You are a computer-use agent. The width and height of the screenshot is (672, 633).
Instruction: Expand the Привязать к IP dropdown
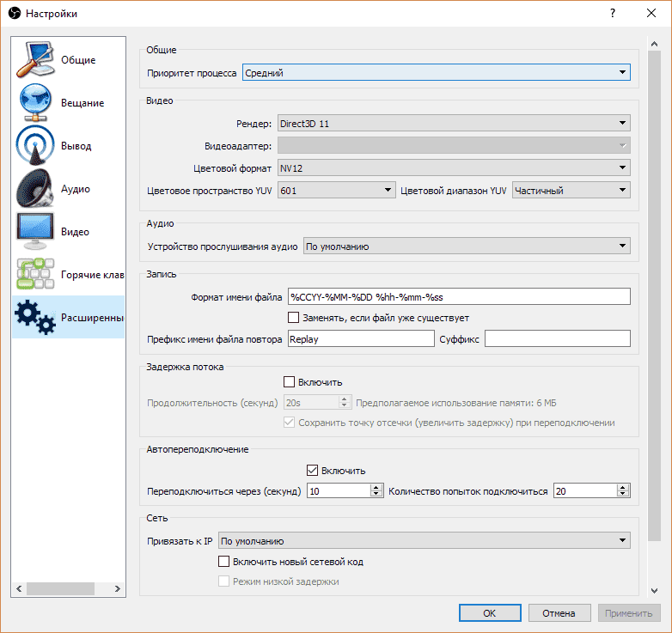[424, 541]
